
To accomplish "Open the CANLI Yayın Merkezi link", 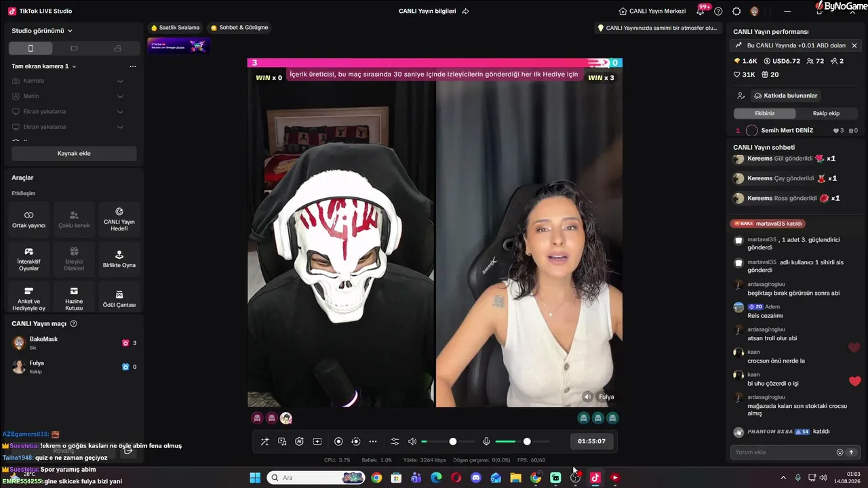I will [652, 11].
